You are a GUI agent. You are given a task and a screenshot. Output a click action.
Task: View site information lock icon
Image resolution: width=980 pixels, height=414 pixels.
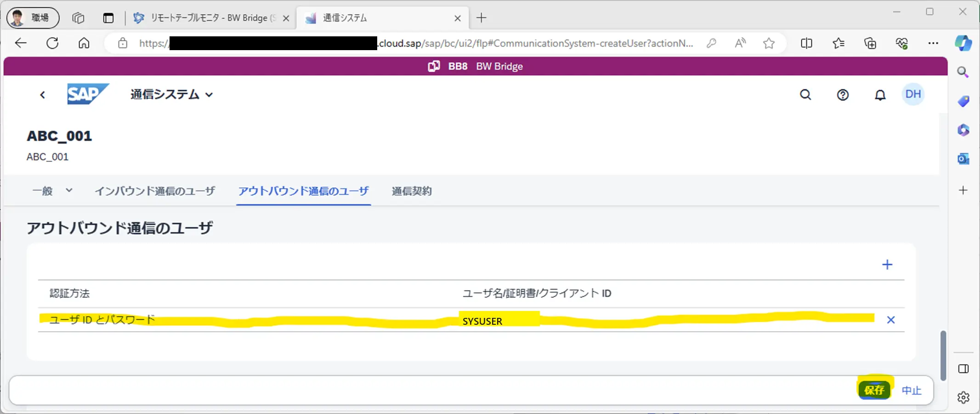(x=123, y=43)
